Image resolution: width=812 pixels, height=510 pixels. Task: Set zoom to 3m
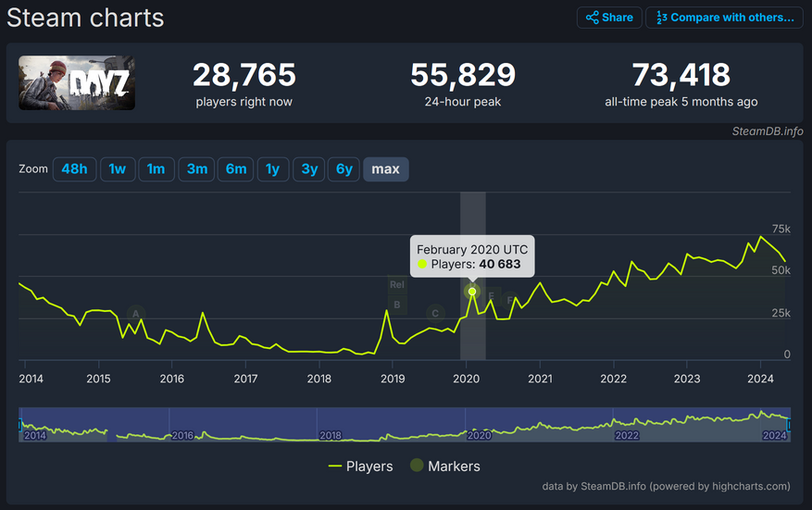pyautogui.click(x=197, y=169)
